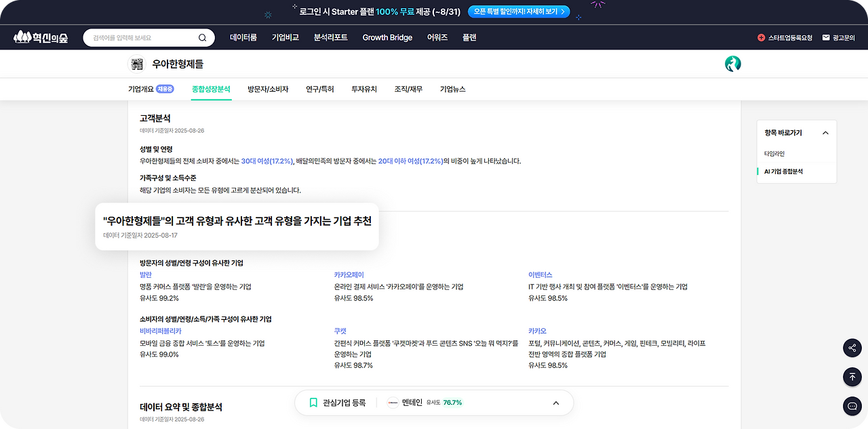Open the 쿠캣 company link
The image size is (868, 429).
(340, 331)
